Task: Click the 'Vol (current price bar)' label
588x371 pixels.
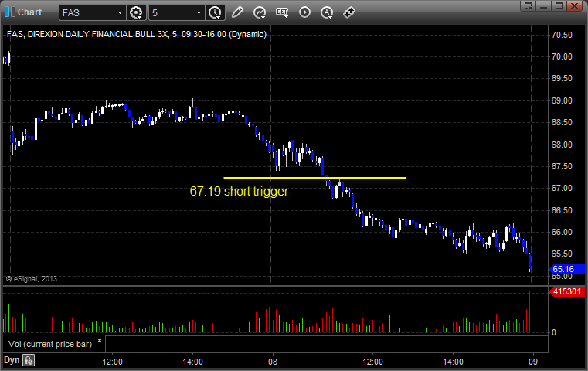Action: click(50, 344)
